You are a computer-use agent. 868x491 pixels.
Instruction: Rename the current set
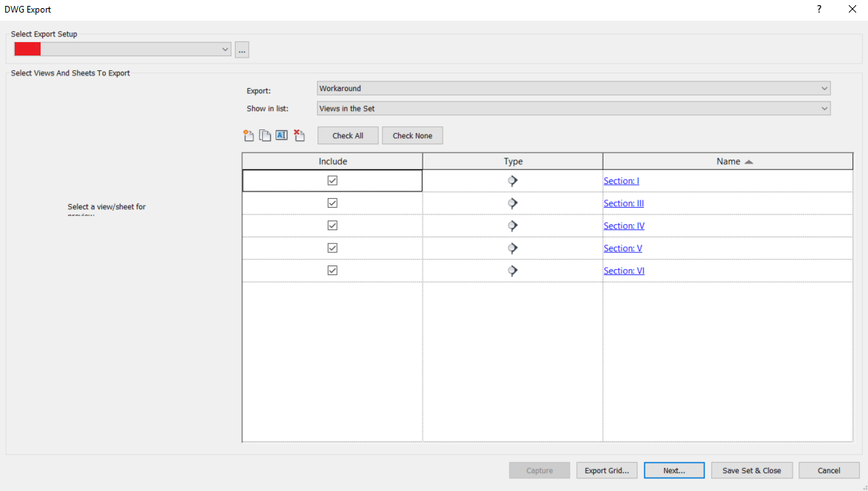point(281,135)
